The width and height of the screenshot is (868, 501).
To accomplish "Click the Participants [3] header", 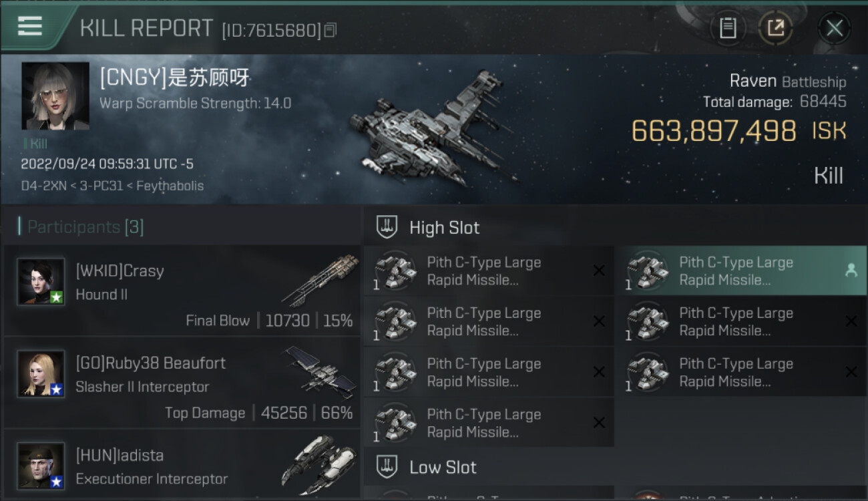I will pyautogui.click(x=81, y=227).
